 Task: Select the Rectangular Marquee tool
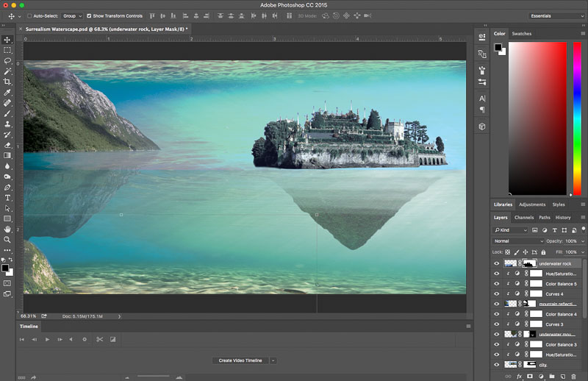pos(7,50)
